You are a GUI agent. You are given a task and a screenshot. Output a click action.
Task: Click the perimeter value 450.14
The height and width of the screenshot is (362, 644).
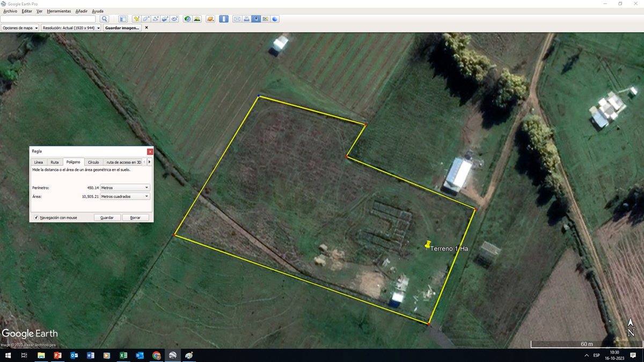click(x=93, y=188)
